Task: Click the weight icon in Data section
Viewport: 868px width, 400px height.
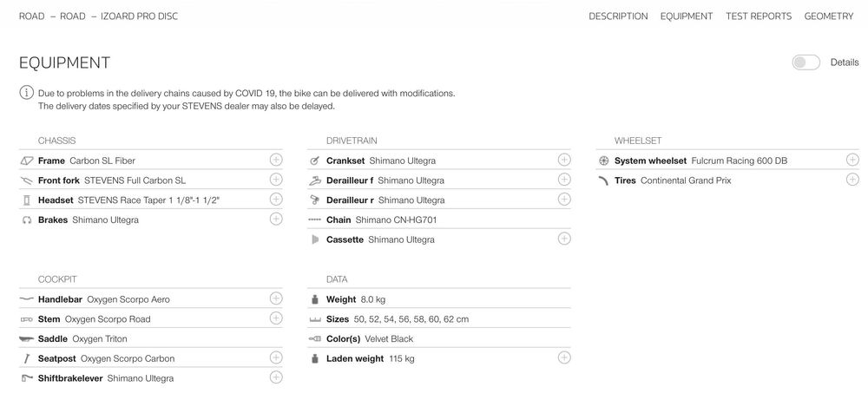Action: (x=315, y=299)
